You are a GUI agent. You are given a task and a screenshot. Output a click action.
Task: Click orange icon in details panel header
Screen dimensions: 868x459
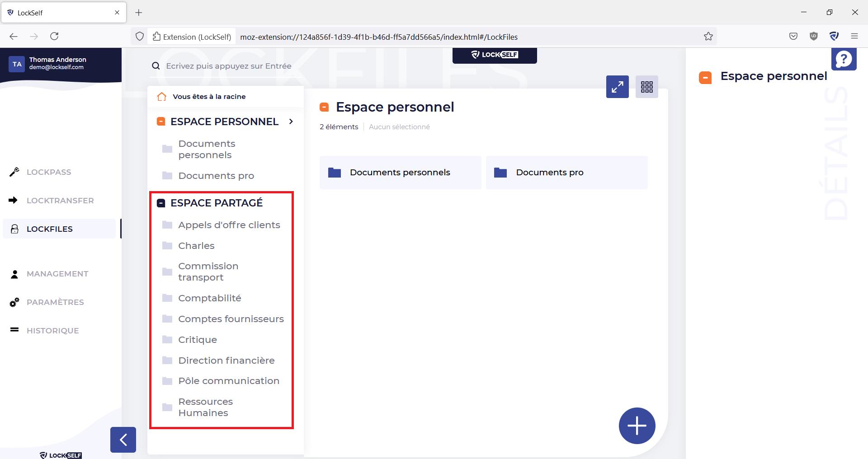705,78
